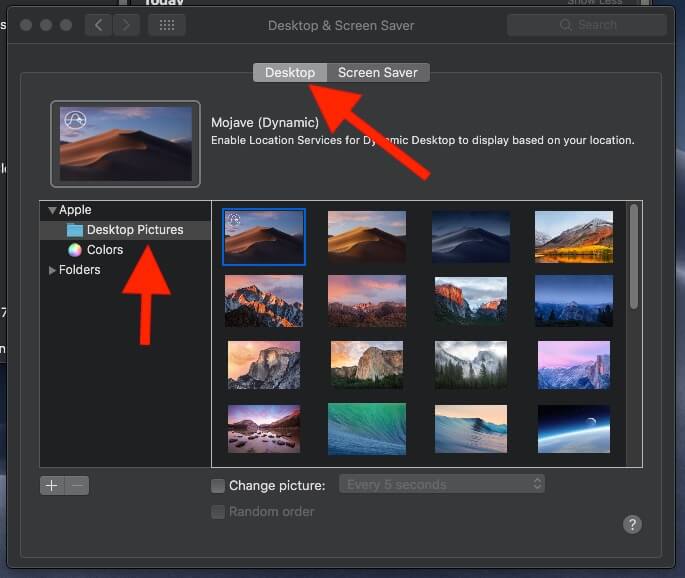Open help with the question mark button
Viewport: 685px width, 578px height.
tap(632, 524)
